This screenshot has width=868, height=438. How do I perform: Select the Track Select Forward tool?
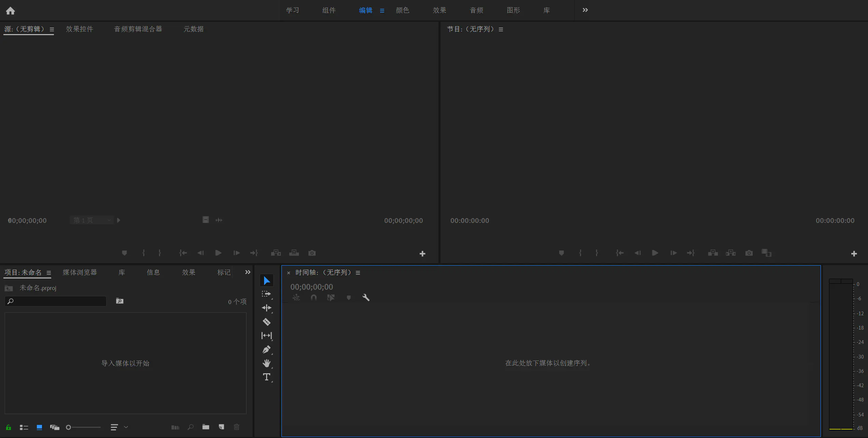(266, 294)
